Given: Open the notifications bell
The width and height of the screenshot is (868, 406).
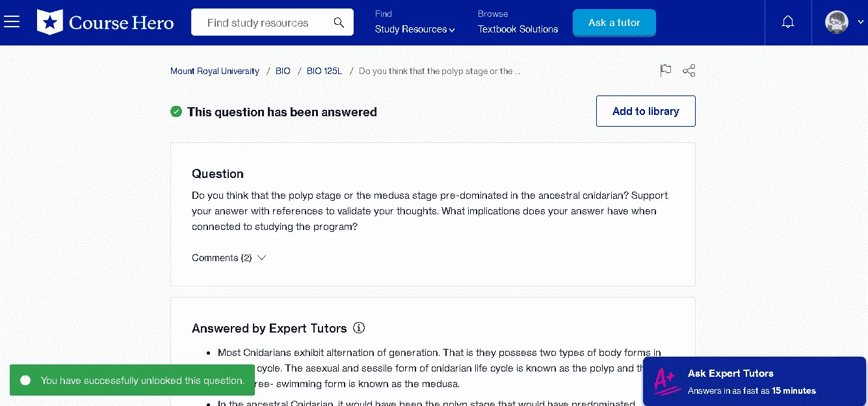Looking at the screenshot, I should point(788,22).
